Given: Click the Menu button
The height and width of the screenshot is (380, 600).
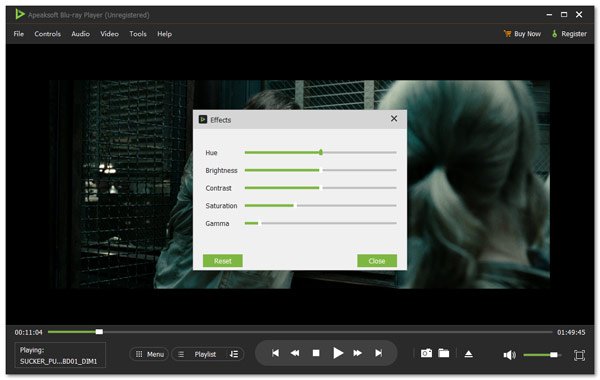Looking at the screenshot, I should pos(150,354).
